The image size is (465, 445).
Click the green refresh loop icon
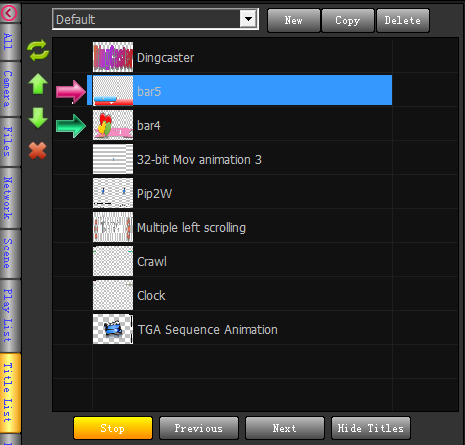38,50
